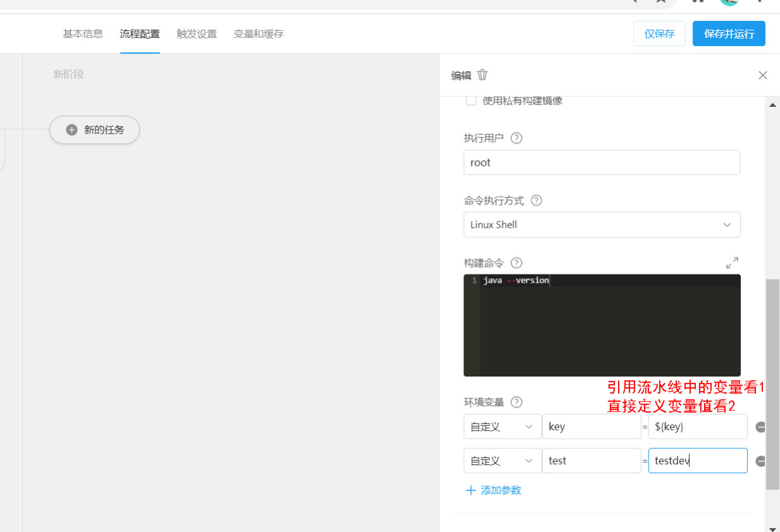The width and height of the screenshot is (780, 532).
Task: Switch to 变量和缓存 tab
Action: [258, 34]
